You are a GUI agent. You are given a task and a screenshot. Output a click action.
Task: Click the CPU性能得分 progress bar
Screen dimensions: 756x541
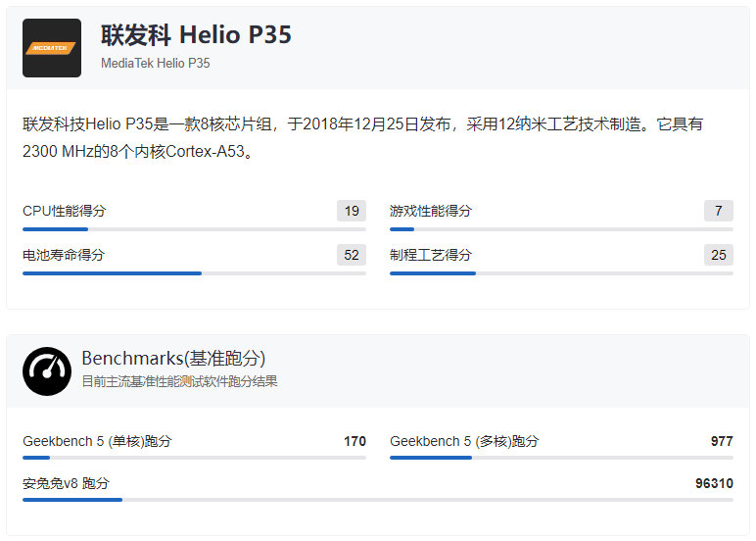click(194, 229)
